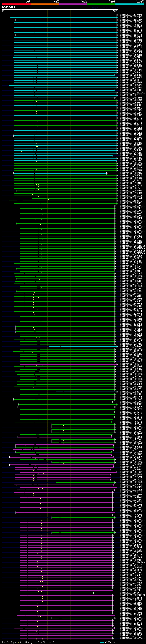Click the query name BP036473

(8, 8)
